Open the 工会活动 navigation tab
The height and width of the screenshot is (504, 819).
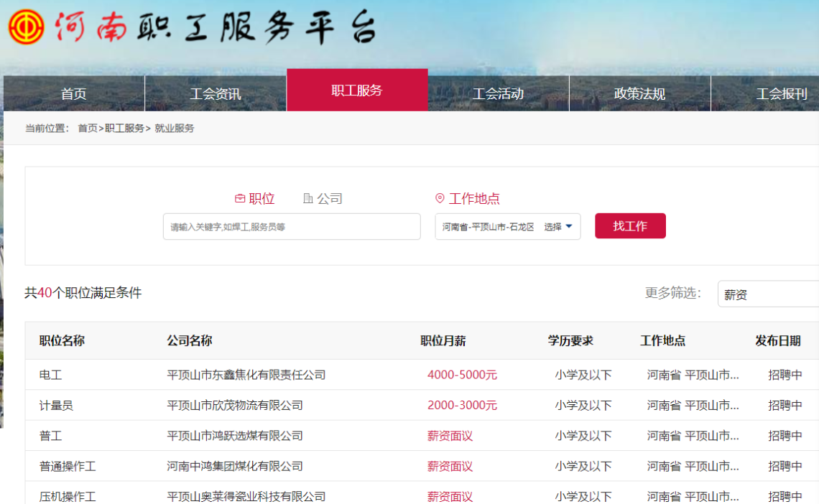(499, 94)
